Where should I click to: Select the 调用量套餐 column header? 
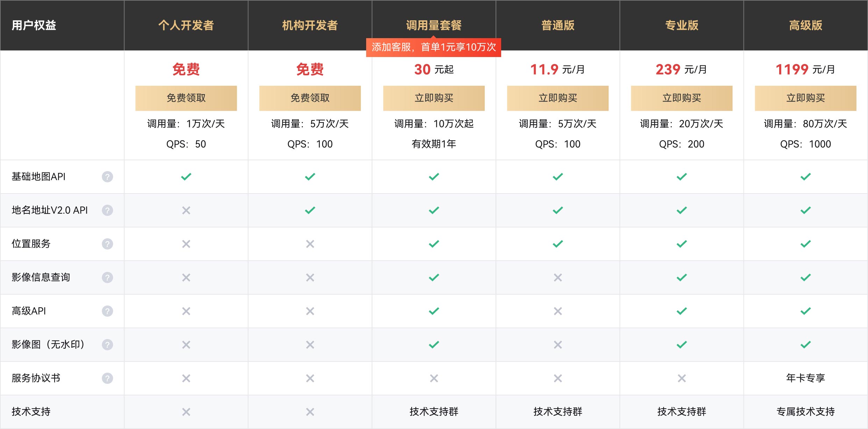434,25
